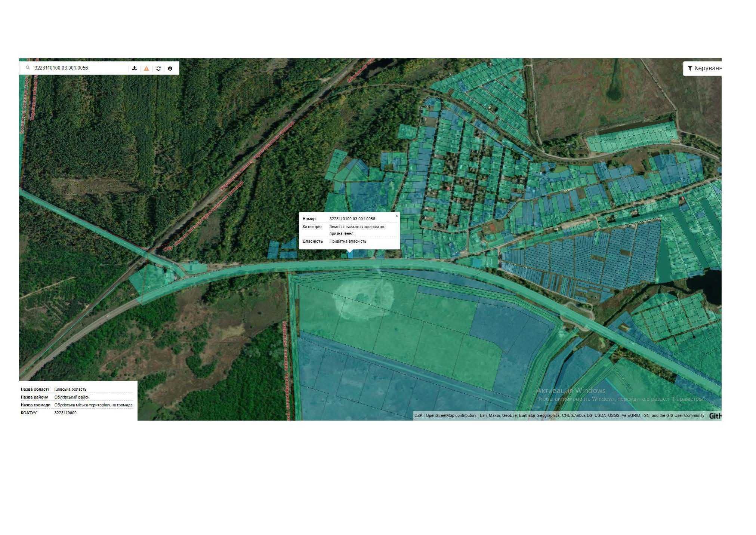This screenshot has width=756, height=535.
Task: Click the download icon in search bar
Action: tap(135, 68)
